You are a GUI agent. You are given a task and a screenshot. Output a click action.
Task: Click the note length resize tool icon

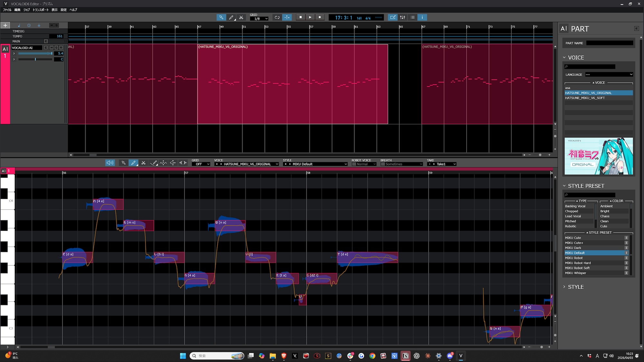tap(183, 163)
